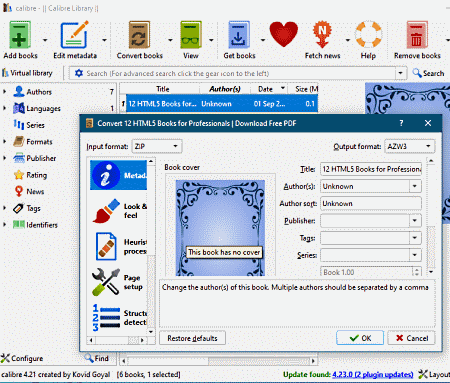Open the Heuristic processing section
This screenshot has height=383, width=450.
pos(118,247)
